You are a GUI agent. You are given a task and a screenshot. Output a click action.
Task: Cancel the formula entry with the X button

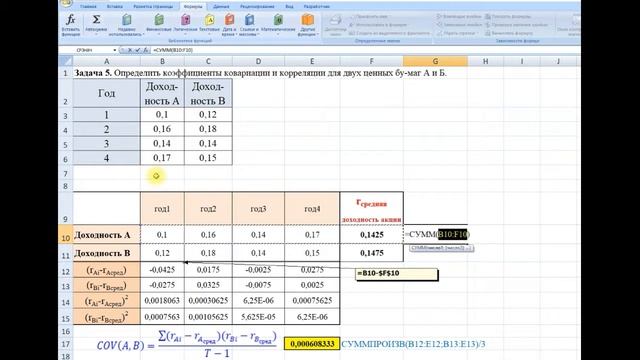coord(130,50)
